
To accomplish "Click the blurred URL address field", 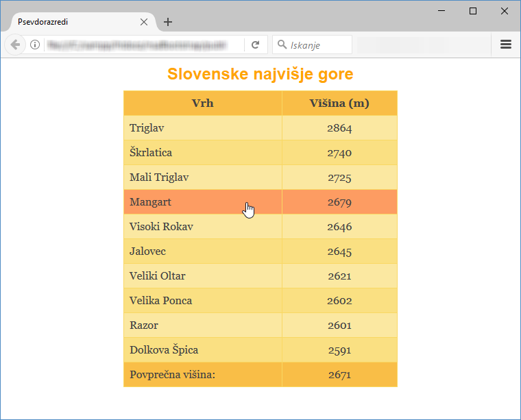I will (137, 45).
